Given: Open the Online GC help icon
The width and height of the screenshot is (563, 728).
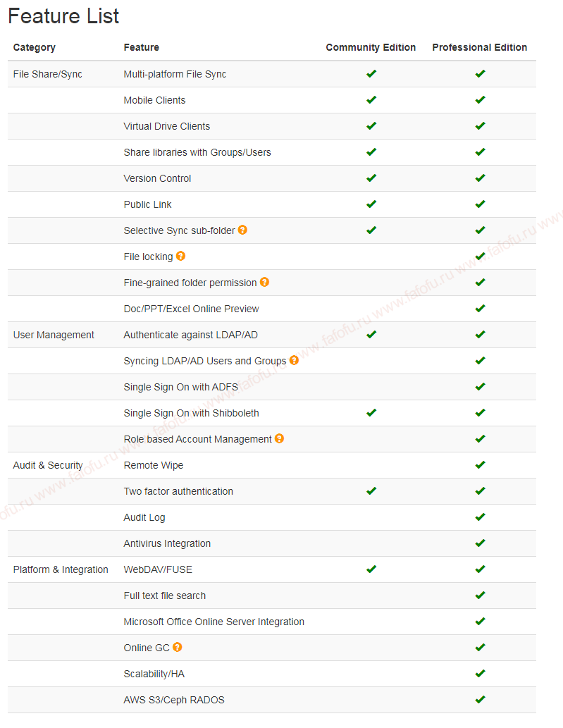Looking at the screenshot, I should pos(178,647).
